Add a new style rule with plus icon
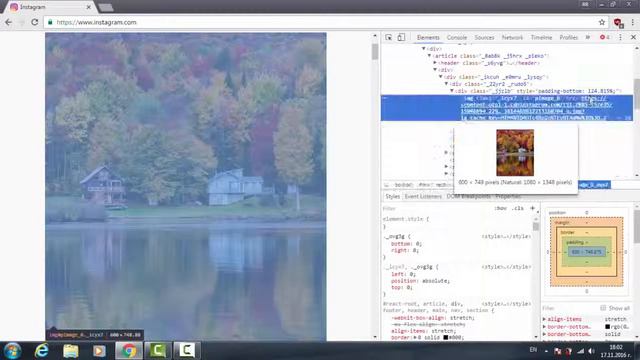Screen dimensions: 640x360 532,208
